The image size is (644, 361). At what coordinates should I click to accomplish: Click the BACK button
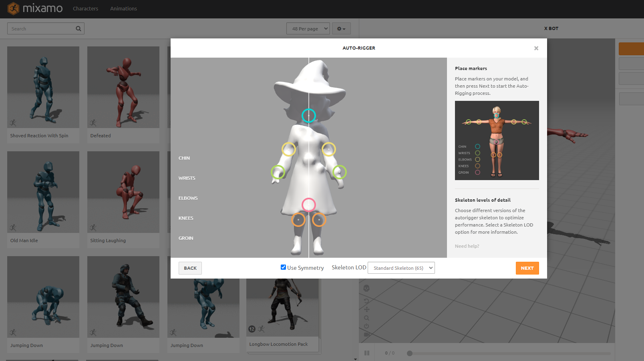click(190, 268)
